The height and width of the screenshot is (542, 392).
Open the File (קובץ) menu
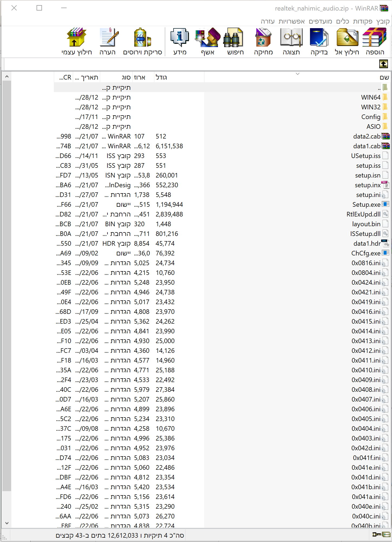point(383,21)
